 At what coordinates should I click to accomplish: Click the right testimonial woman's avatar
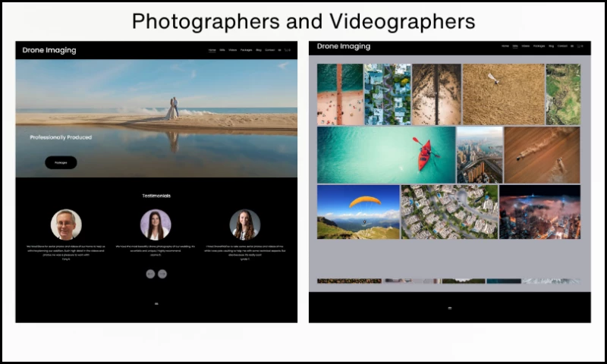245,224
